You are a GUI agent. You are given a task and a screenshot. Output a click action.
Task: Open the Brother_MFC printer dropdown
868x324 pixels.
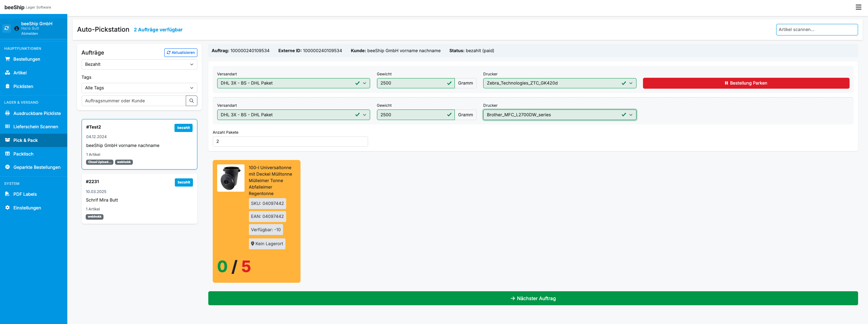[559, 115]
